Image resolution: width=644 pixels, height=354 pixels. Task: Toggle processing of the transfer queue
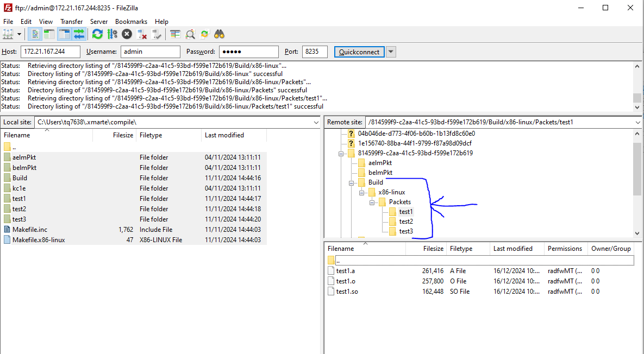[x=112, y=34]
